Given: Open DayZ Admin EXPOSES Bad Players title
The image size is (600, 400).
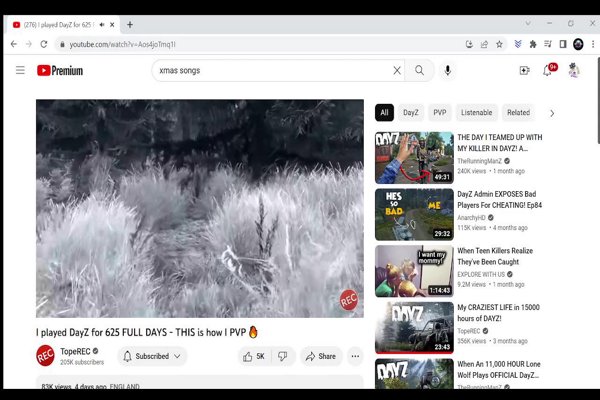Looking at the screenshot, I should tap(499, 199).
